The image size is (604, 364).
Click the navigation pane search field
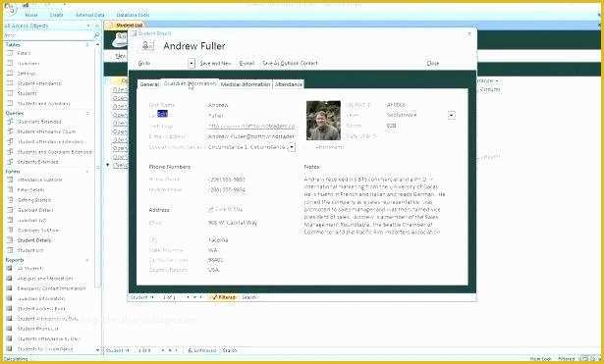[48, 35]
